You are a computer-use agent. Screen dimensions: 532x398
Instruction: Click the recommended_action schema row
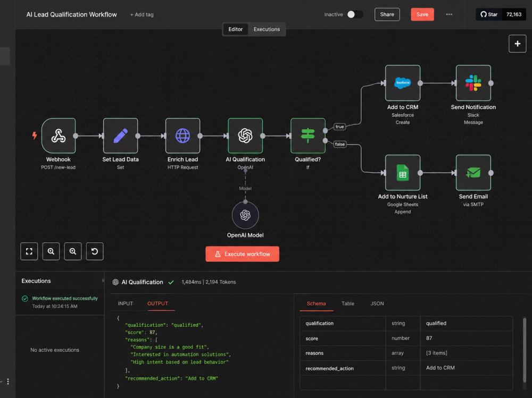pos(406,368)
